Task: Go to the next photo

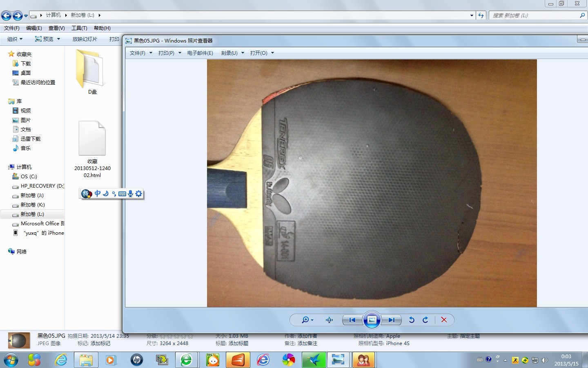Action: point(391,320)
